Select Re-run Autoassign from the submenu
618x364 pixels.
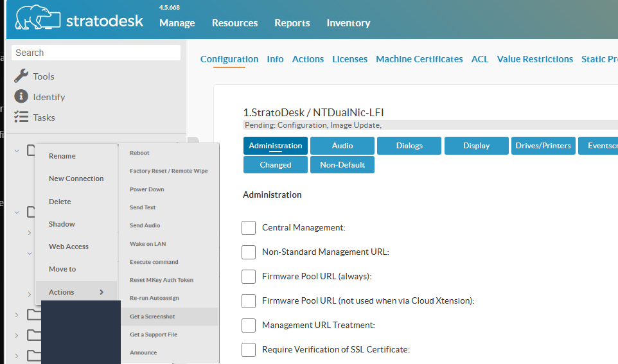154,299
